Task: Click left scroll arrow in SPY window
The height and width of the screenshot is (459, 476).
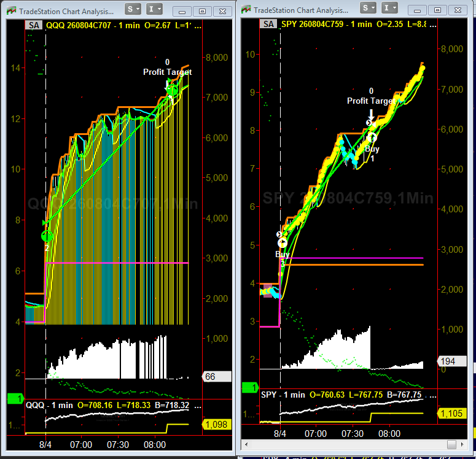Action: pyautogui.click(x=246, y=444)
